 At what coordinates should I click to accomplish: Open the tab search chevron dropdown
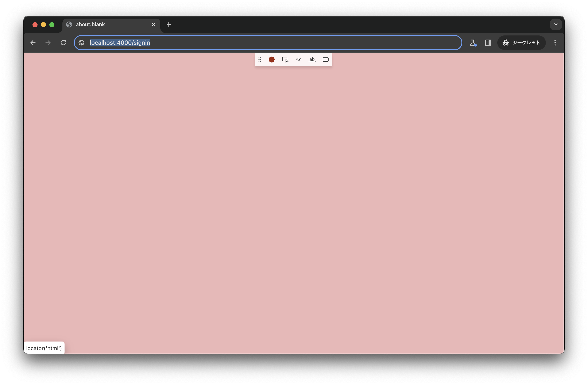(556, 24)
